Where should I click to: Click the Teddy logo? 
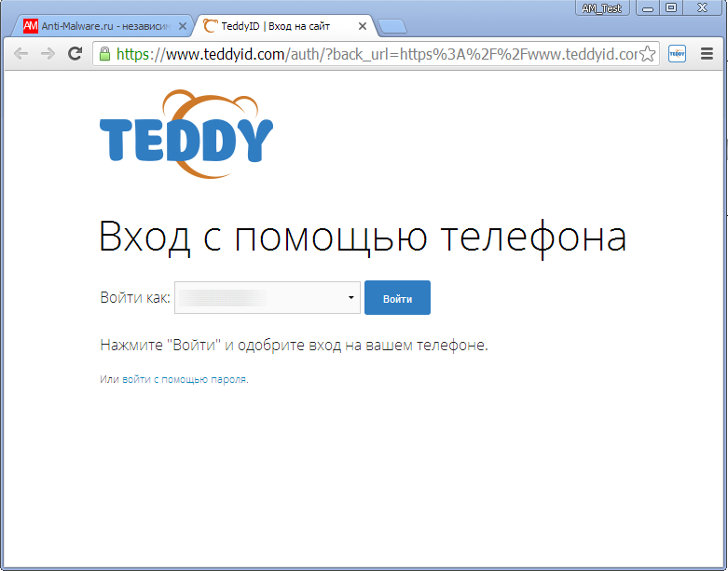(186, 134)
